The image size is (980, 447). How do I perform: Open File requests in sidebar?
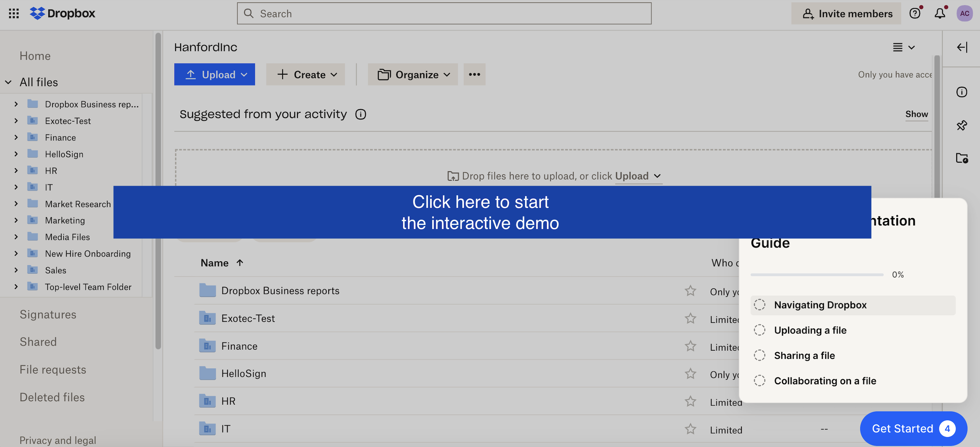coord(53,370)
